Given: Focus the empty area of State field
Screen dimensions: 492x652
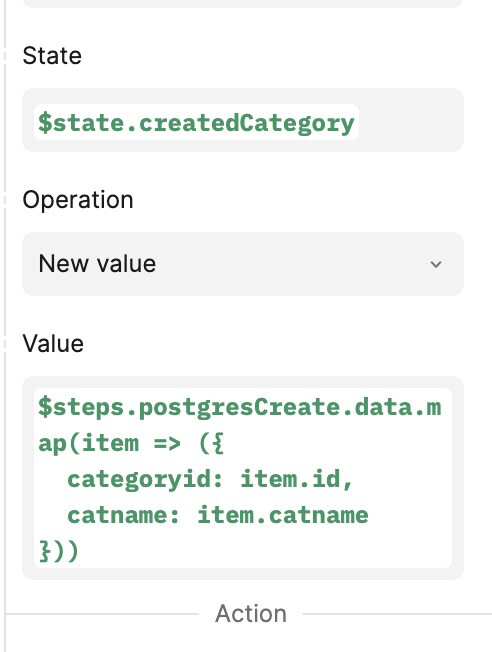Looking at the screenshot, I should click(410, 120).
